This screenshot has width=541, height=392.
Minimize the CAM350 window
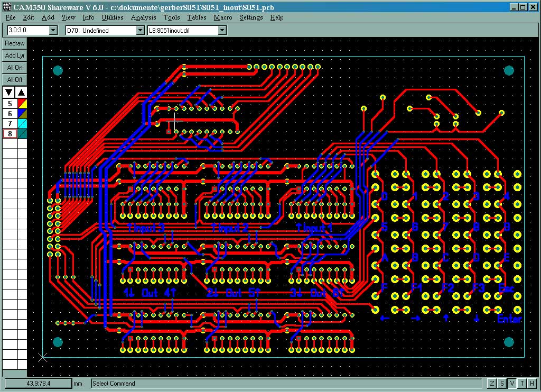point(514,7)
